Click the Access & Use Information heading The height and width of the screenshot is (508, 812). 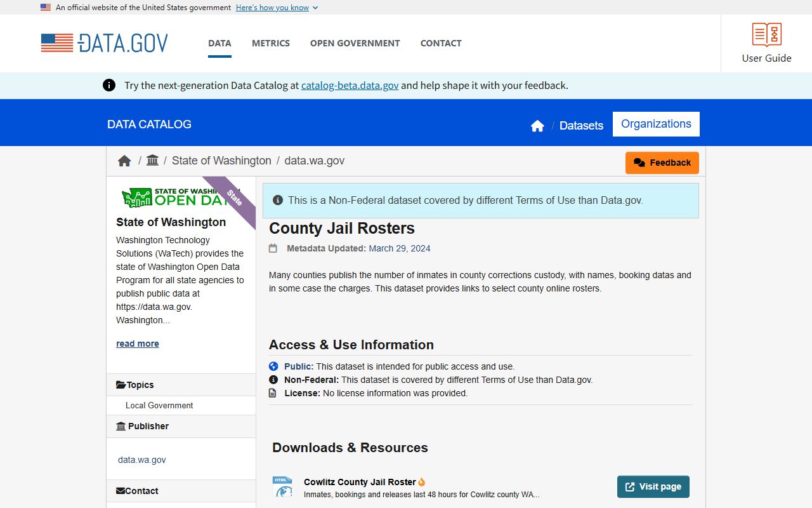pos(351,345)
